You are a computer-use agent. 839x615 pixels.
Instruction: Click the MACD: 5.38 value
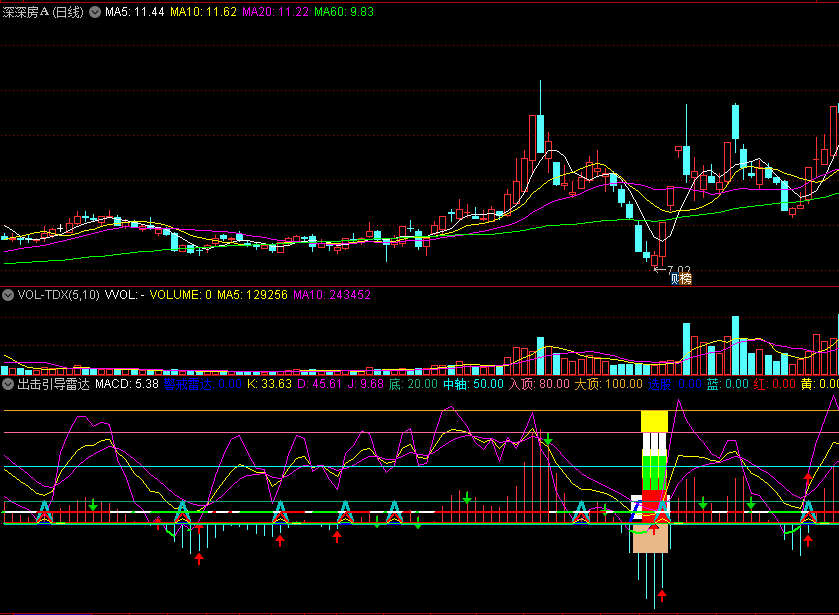[x=127, y=384]
